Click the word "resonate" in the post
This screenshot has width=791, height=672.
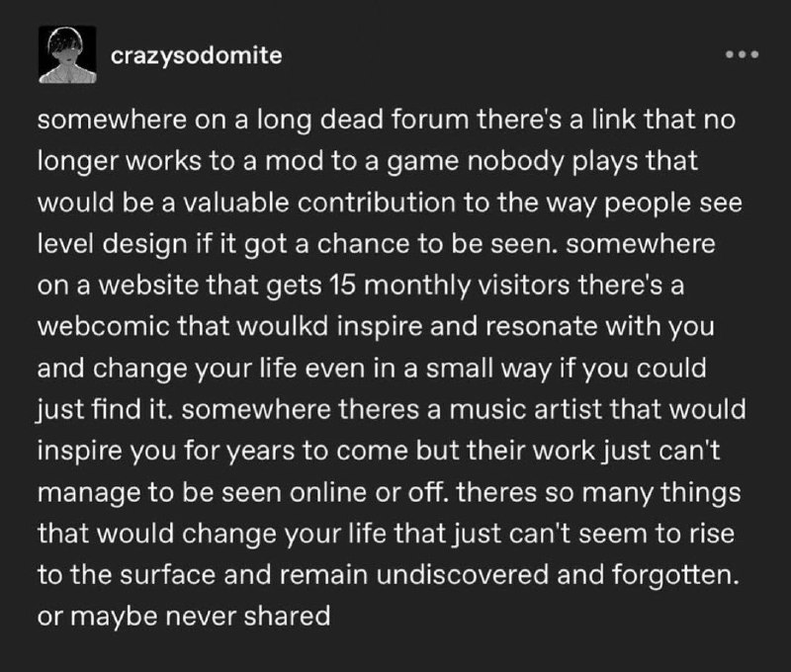tap(541, 327)
